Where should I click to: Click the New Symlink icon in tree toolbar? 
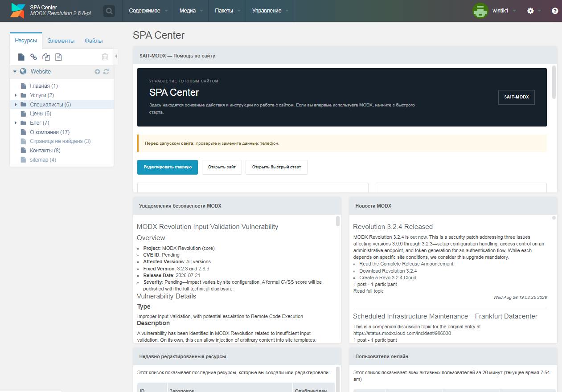pyautogui.click(x=46, y=57)
